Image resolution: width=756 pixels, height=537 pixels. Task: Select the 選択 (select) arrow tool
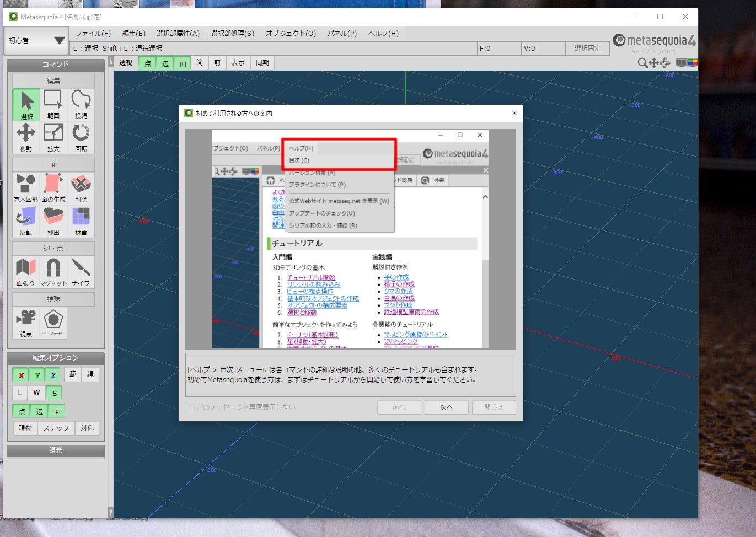click(x=26, y=105)
